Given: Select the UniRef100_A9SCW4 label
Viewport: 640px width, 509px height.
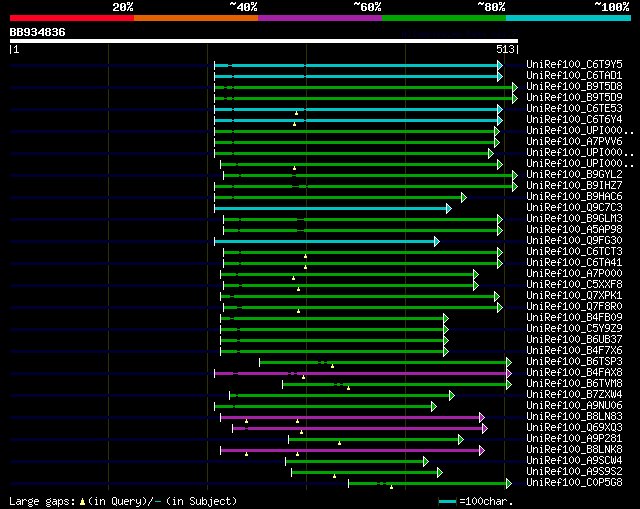Looking at the screenshot, I should point(574,461).
